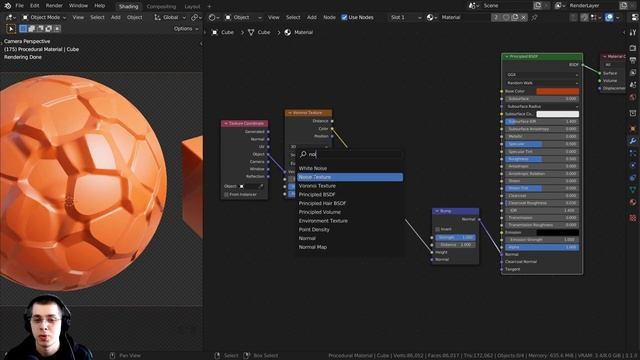
Task: Select the tweak cursor tool icon
Action: [x=11, y=29]
